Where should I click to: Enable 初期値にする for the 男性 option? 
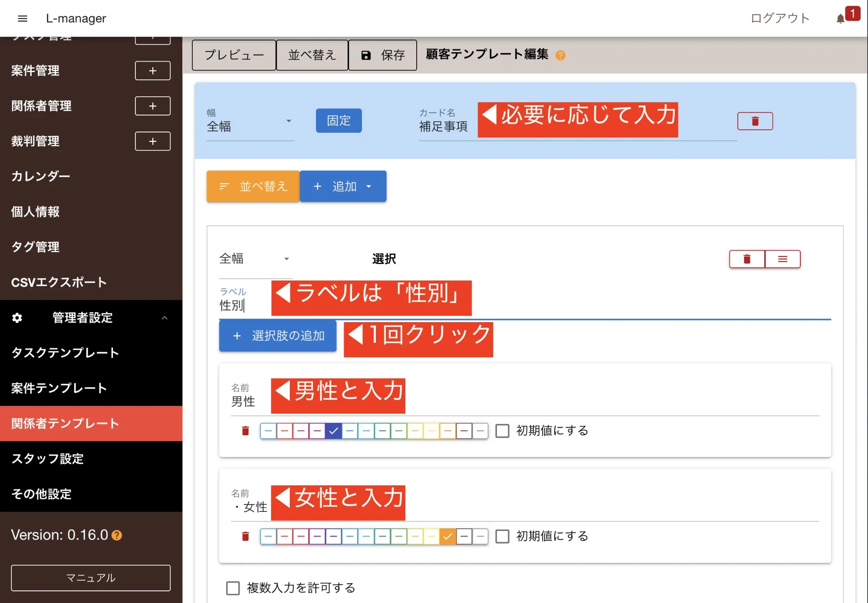pyautogui.click(x=502, y=431)
